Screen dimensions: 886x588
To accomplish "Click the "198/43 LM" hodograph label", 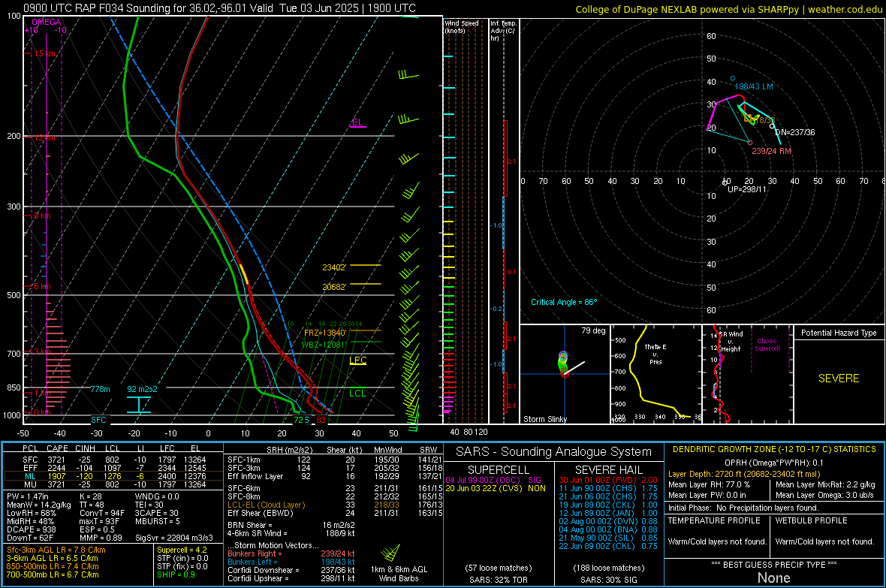I will (754, 86).
